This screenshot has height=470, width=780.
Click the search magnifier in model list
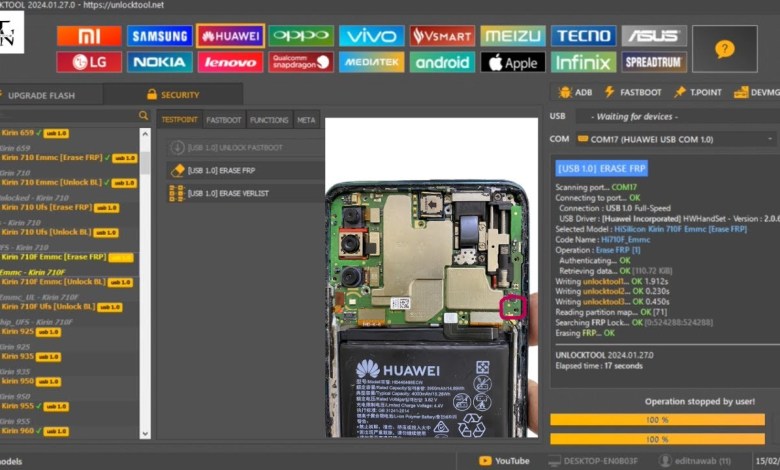144,116
